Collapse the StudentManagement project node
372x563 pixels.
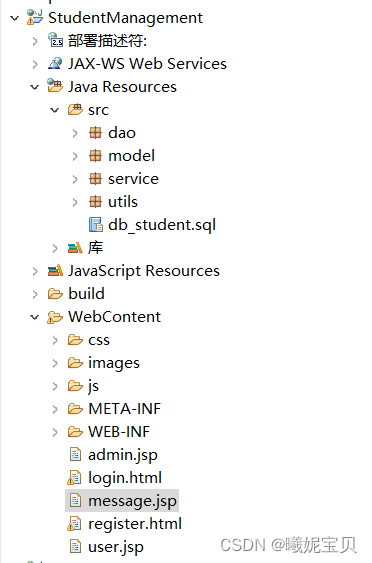(14, 18)
